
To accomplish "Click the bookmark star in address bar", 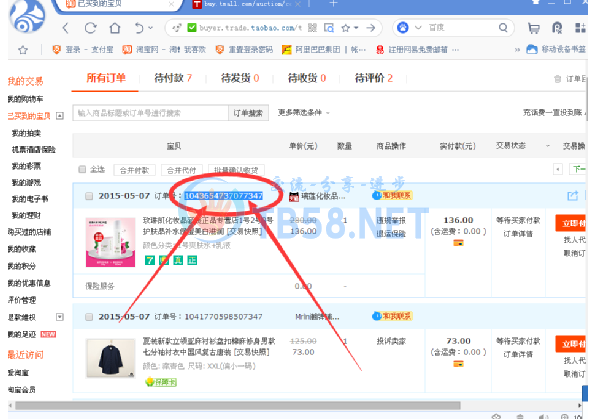I will 346,28.
